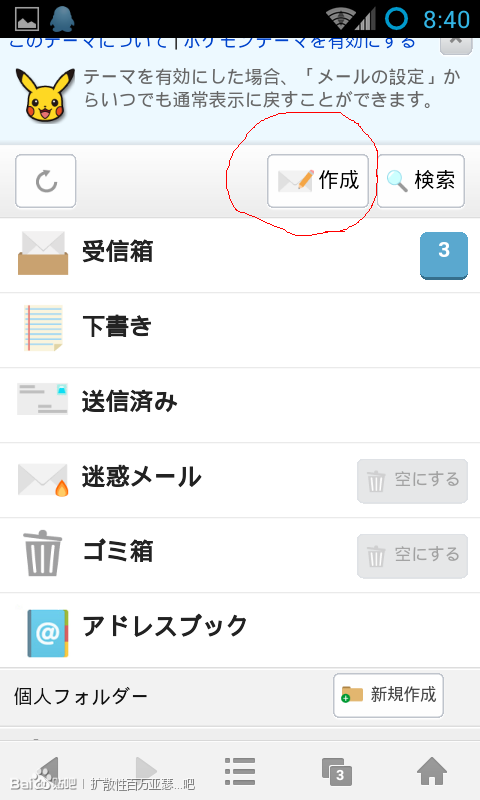Tap the inbox unread count badge
Image resolution: width=480 pixels, height=800 pixels.
444,256
